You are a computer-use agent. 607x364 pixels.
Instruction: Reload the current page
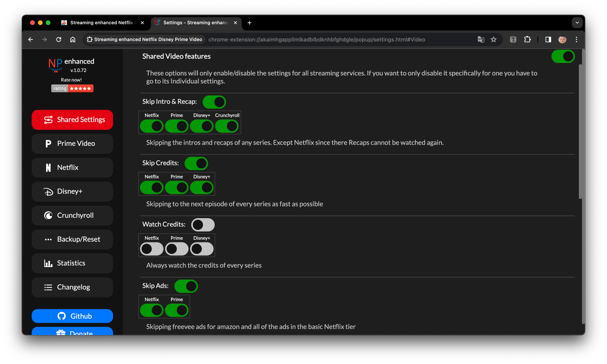59,39
